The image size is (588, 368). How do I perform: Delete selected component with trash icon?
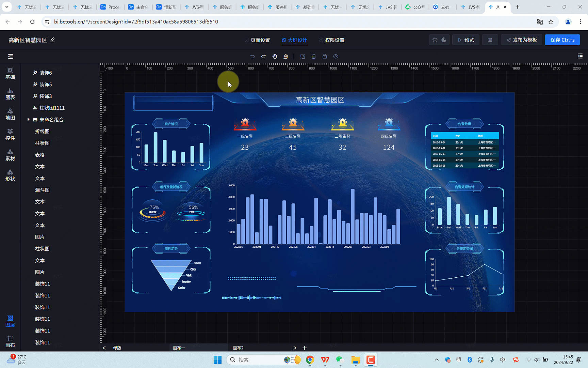tap(314, 57)
